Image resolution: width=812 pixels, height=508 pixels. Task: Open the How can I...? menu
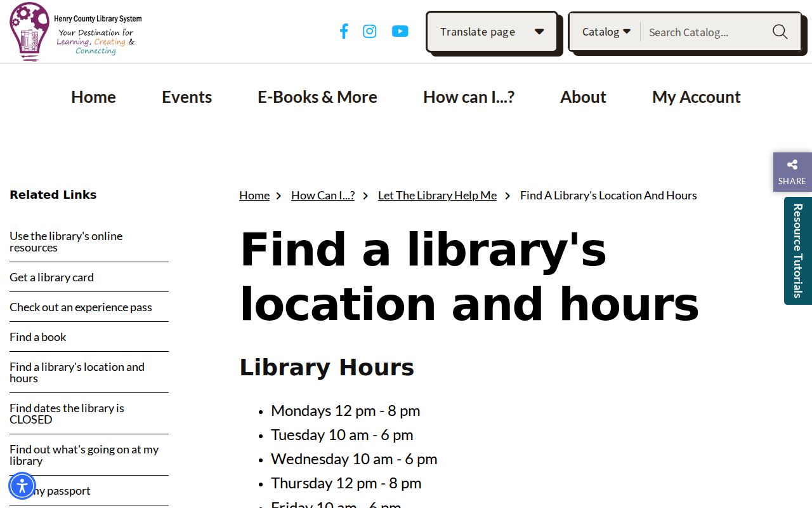tap(469, 97)
